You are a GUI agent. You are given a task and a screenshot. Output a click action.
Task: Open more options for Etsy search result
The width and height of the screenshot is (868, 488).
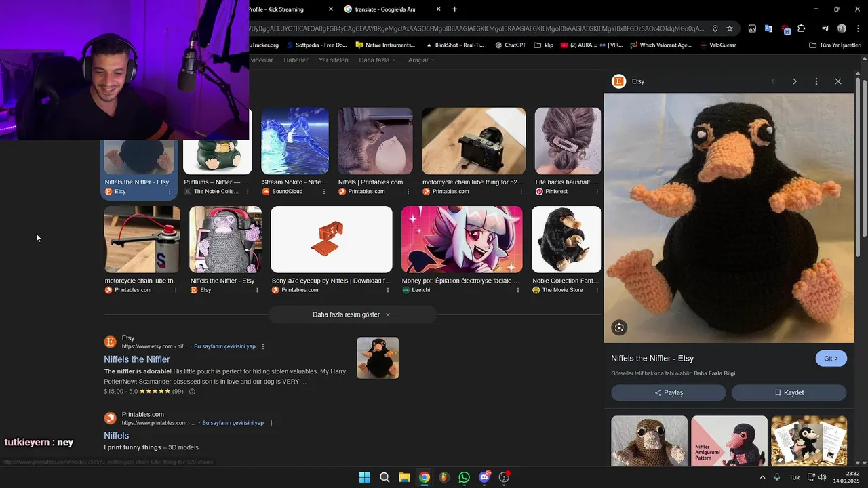click(263, 346)
